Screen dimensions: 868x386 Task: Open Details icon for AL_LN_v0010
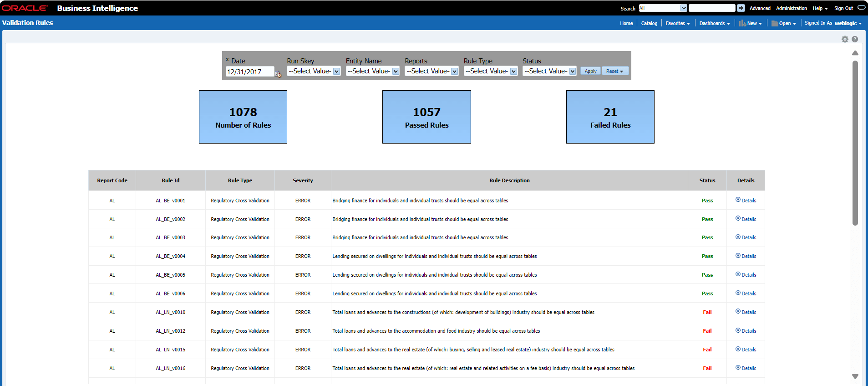point(738,311)
